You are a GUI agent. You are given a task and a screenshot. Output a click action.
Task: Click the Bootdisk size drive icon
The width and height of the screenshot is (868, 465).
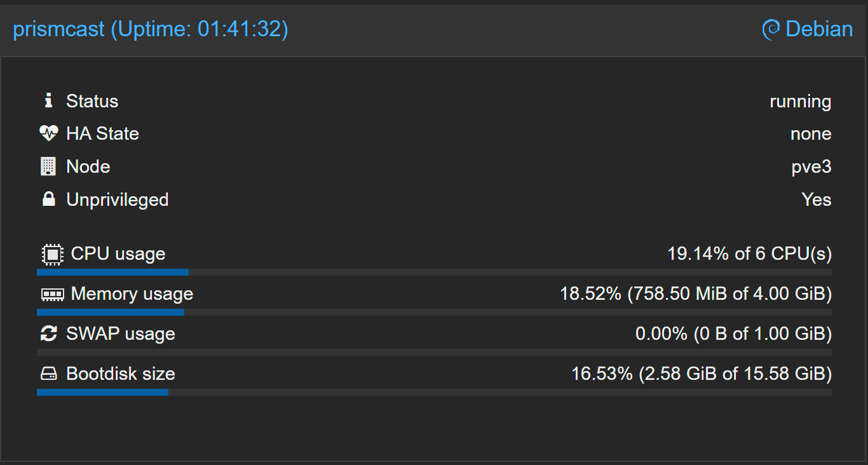[48, 374]
